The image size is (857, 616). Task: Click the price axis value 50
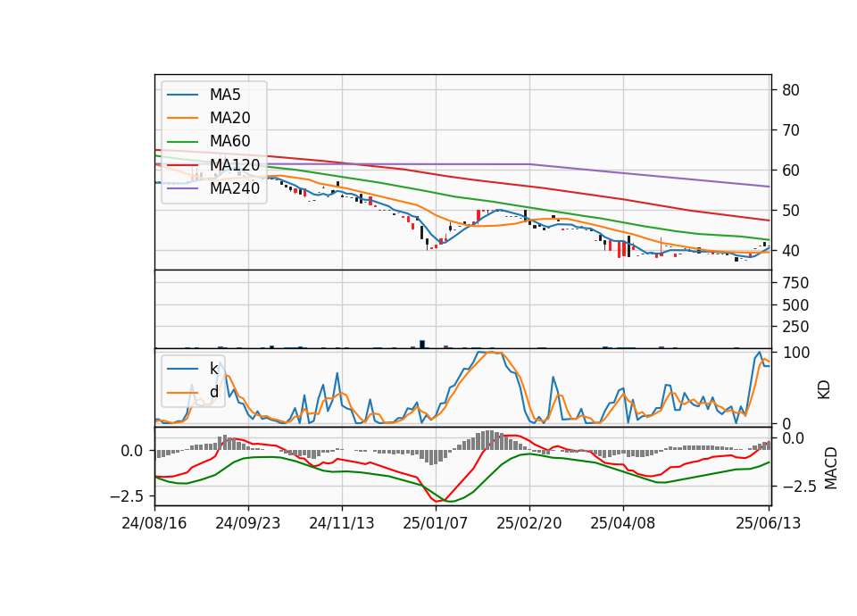coord(790,211)
